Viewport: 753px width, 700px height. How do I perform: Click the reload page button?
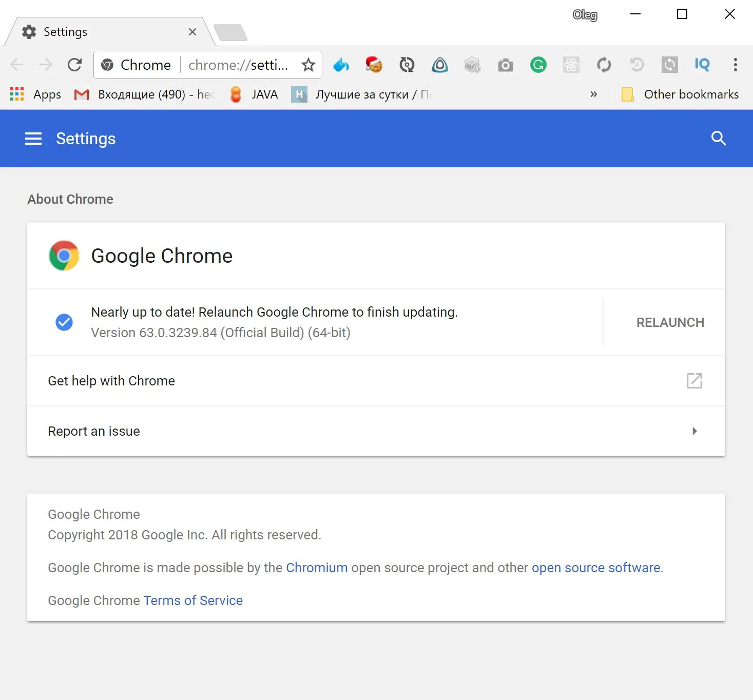(x=75, y=65)
